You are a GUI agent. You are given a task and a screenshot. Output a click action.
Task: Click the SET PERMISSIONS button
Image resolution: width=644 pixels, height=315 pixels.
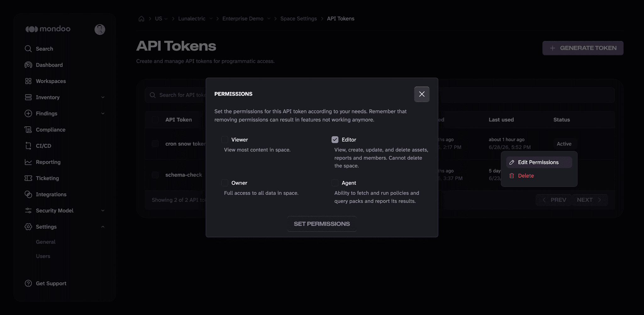[x=322, y=224]
